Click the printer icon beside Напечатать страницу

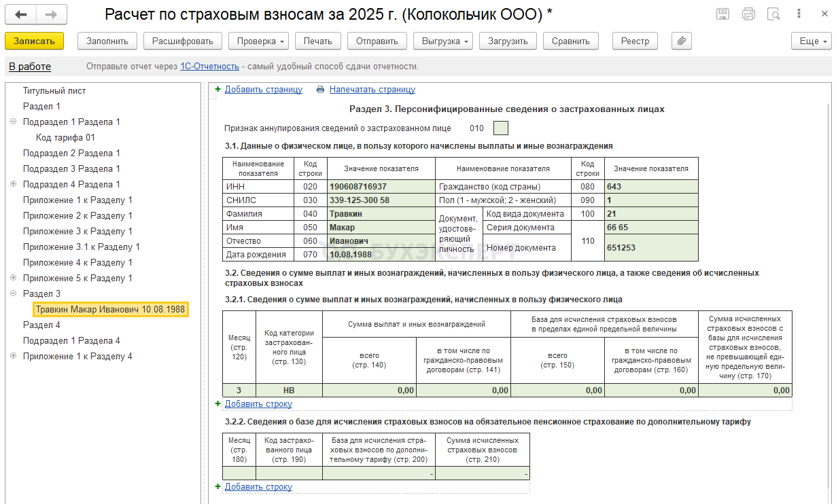[x=320, y=90]
